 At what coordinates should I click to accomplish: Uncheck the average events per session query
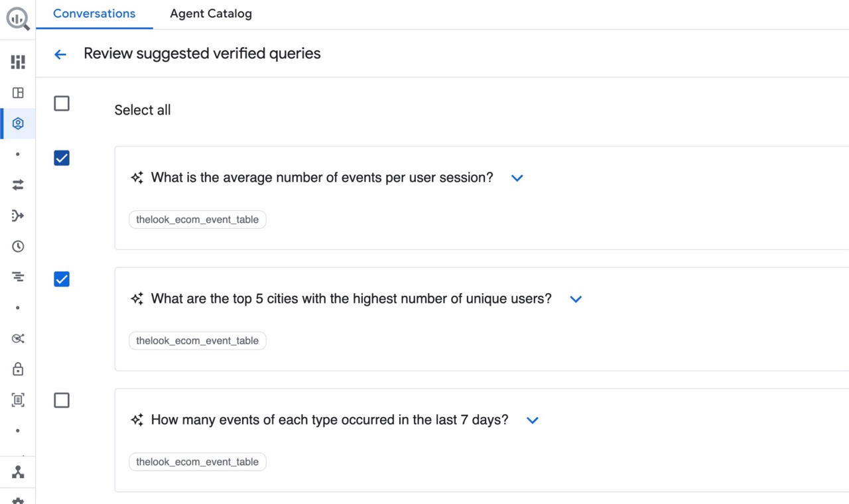[x=62, y=158]
